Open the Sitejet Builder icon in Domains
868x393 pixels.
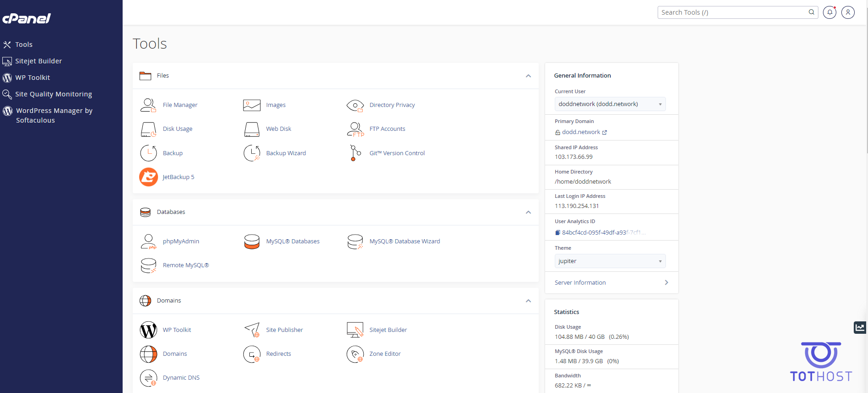355,330
